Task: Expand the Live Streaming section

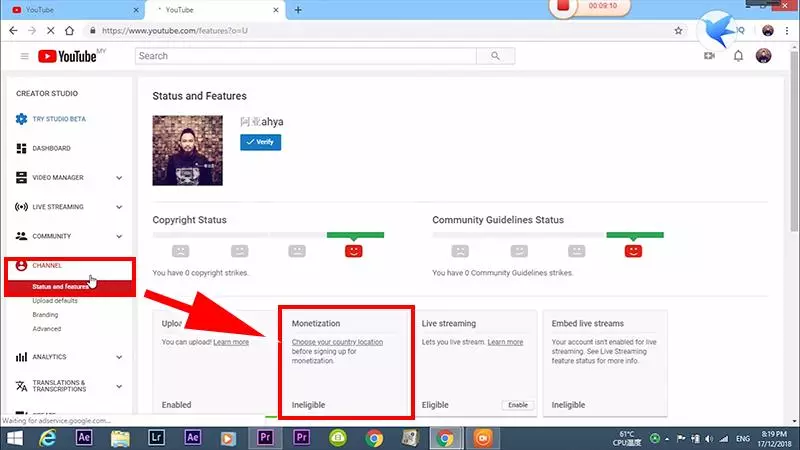Action: click(x=119, y=207)
